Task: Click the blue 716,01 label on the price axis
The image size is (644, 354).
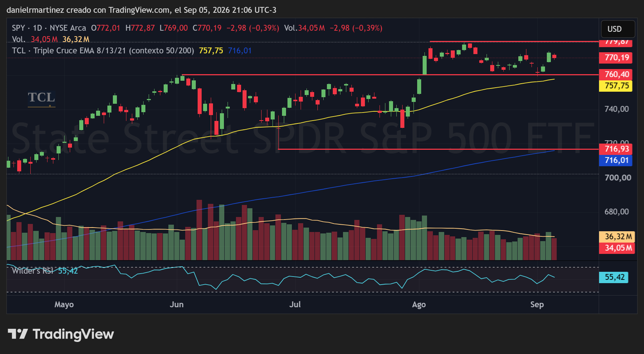Action: [616, 160]
